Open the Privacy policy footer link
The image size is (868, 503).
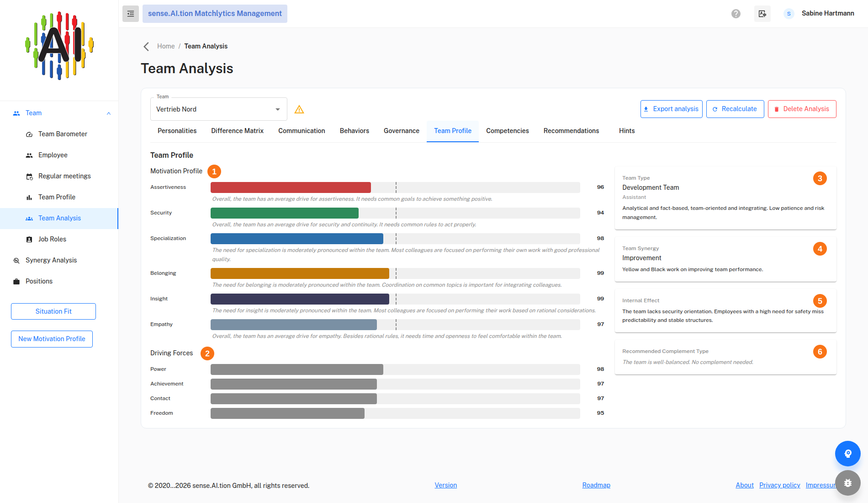point(780,485)
